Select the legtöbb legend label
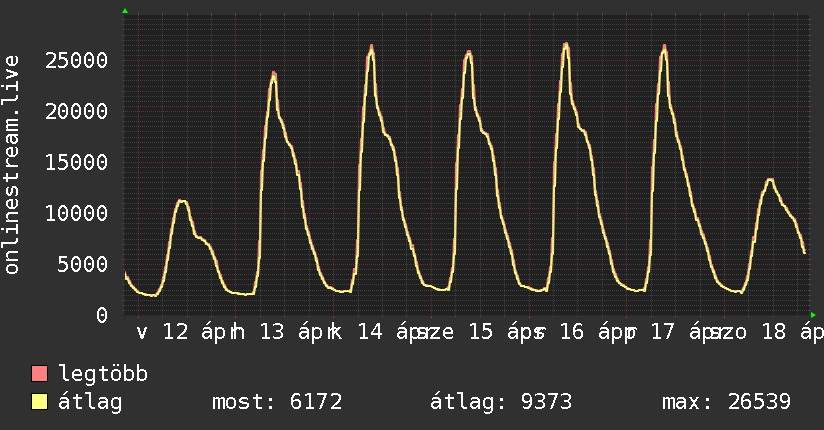 [x=104, y=373]
